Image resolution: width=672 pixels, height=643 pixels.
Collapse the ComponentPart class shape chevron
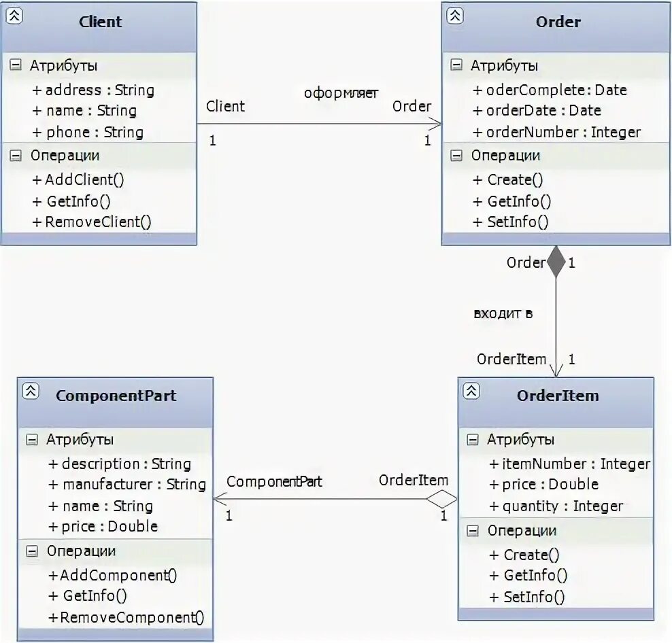pos(31,391)
